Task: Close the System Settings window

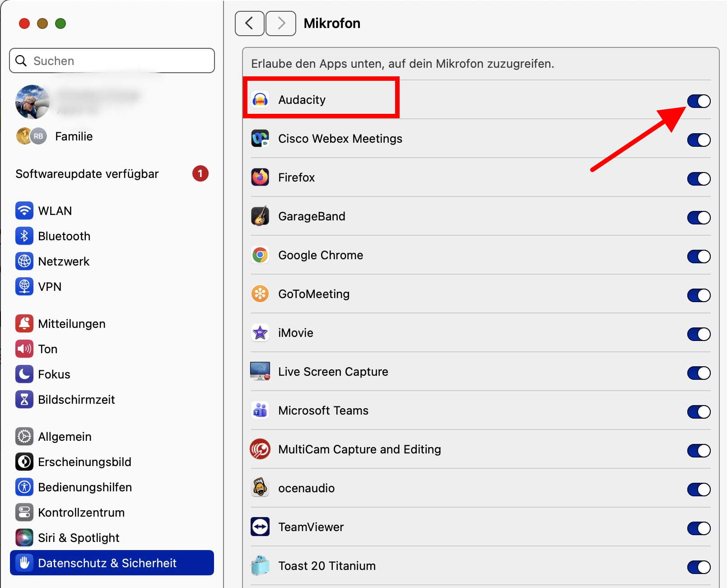Action: tap(24, 23)
